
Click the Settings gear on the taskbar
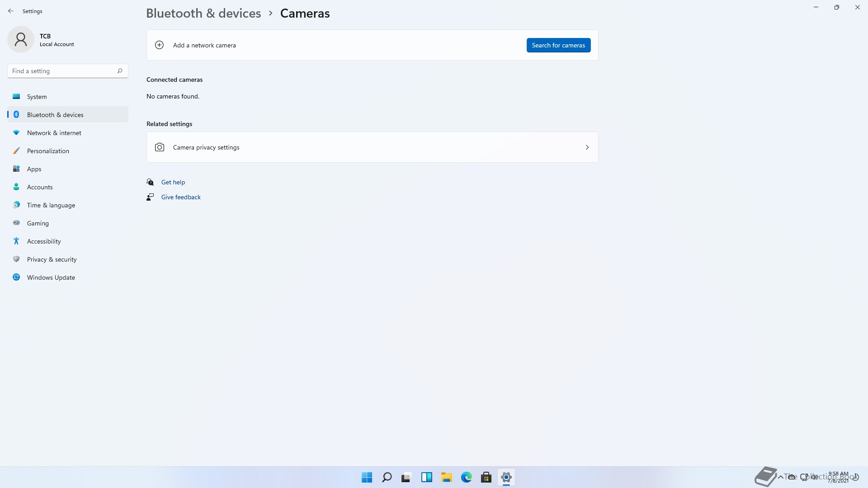506,477
